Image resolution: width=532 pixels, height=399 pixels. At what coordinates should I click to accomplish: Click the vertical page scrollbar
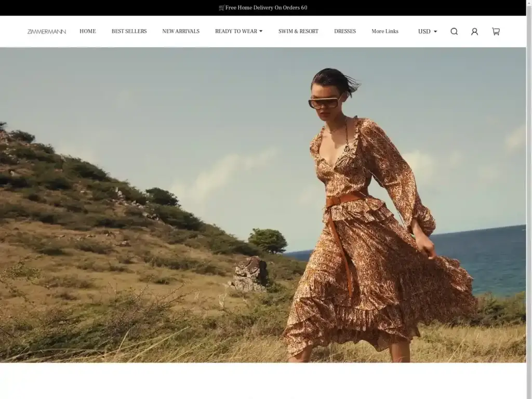(529, 208)
